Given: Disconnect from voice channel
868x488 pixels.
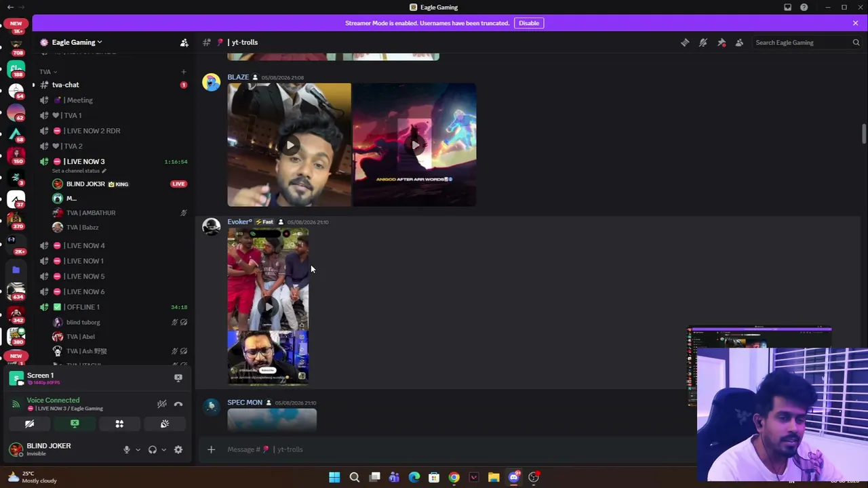Looking at the screenshot, I should tap(178, 404).
